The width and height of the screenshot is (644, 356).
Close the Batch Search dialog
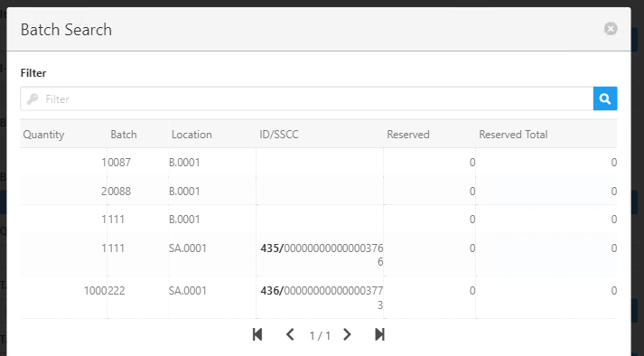click(611, 29)
